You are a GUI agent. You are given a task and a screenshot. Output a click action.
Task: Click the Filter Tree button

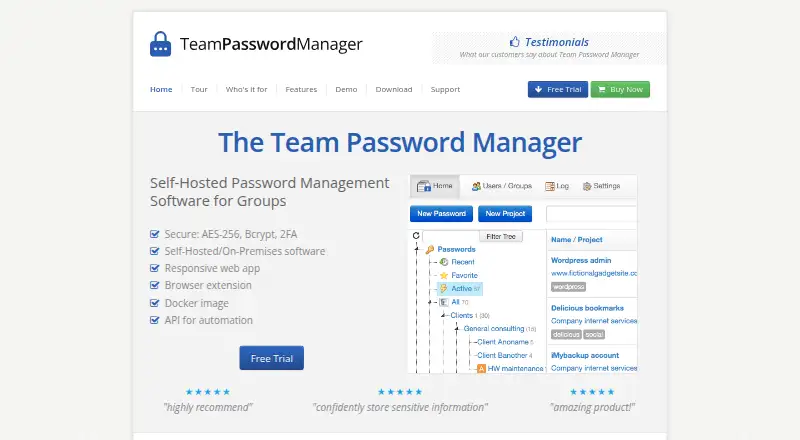point(501,236)
